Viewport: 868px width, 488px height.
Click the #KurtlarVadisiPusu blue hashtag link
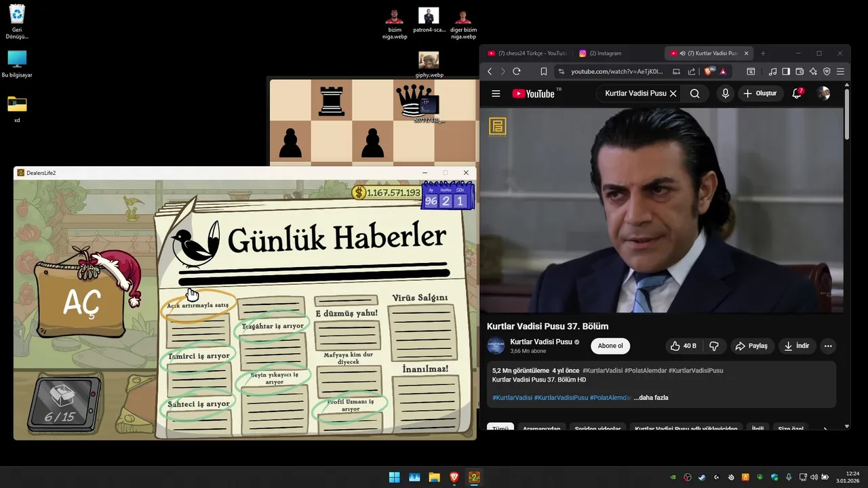(561, 398)
